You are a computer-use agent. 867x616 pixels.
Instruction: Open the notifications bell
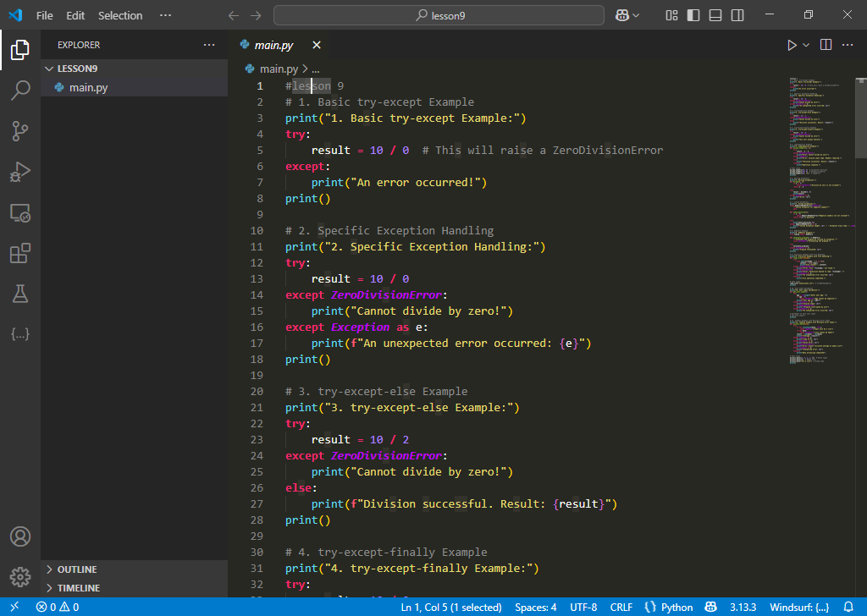click(848, 607)
